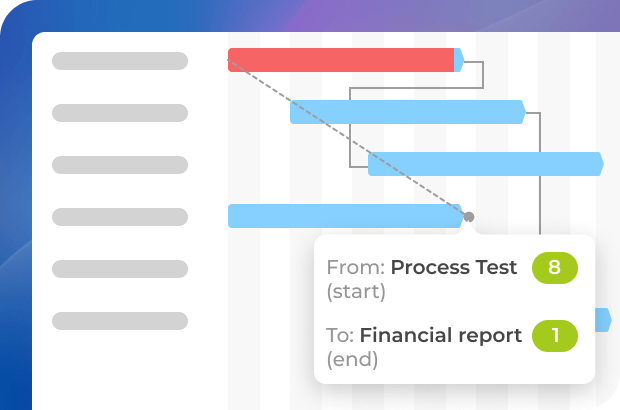
Task: Click the red task bar in the first row
Action: click(340, 60)
